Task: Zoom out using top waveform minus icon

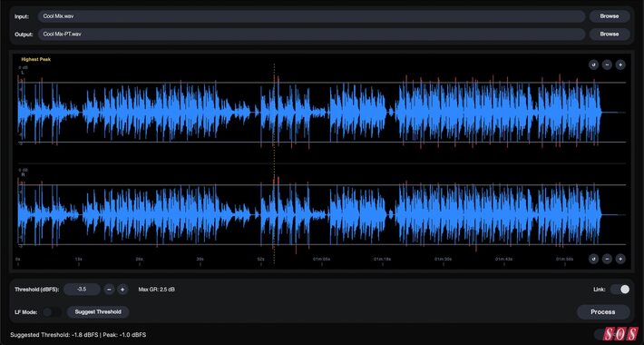Action: point(607,64)
